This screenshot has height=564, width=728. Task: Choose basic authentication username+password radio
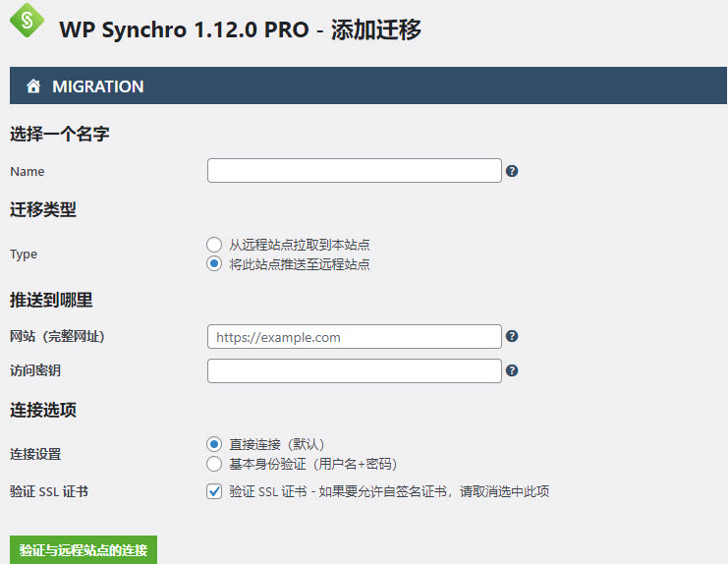[x=214, y=464]
